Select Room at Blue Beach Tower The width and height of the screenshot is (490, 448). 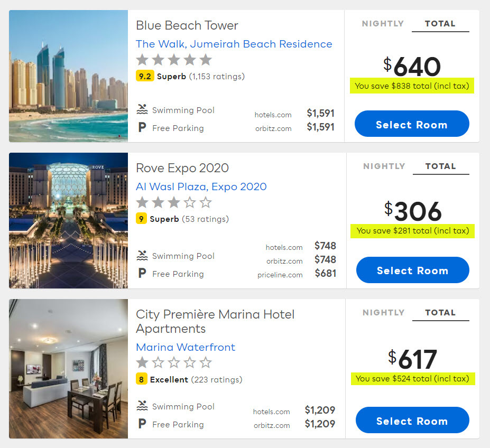pos(411,125)
